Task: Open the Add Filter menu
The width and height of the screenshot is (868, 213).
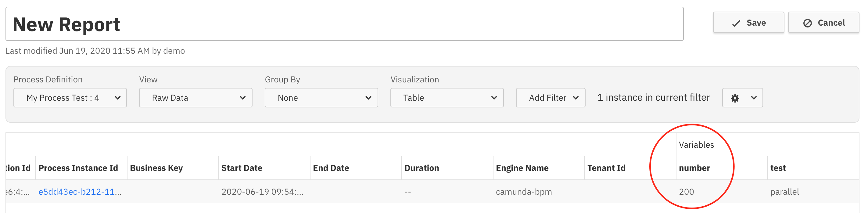Action: [x=550, y=98]
